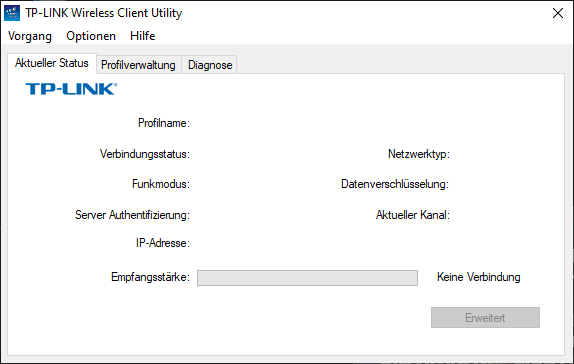Click the Datenverschlüsselung label

pyautogui.click(x=395, y=184)
